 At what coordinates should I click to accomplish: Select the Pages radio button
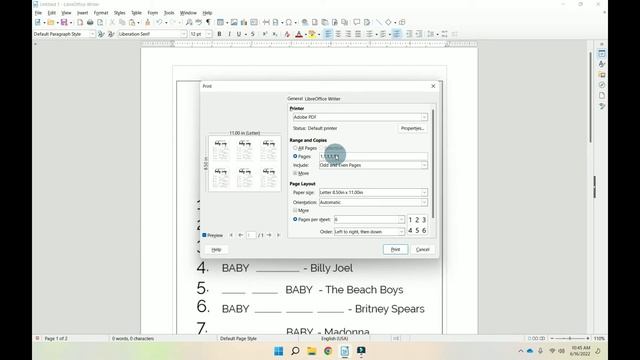click(x=295, y=156)
